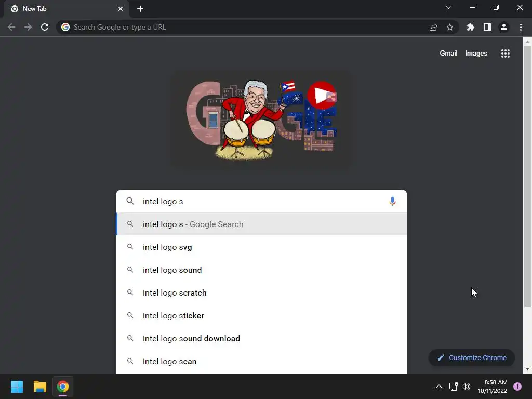Bookmark this tab with the star icon
The image size is (532, 399).
(450, 27)
